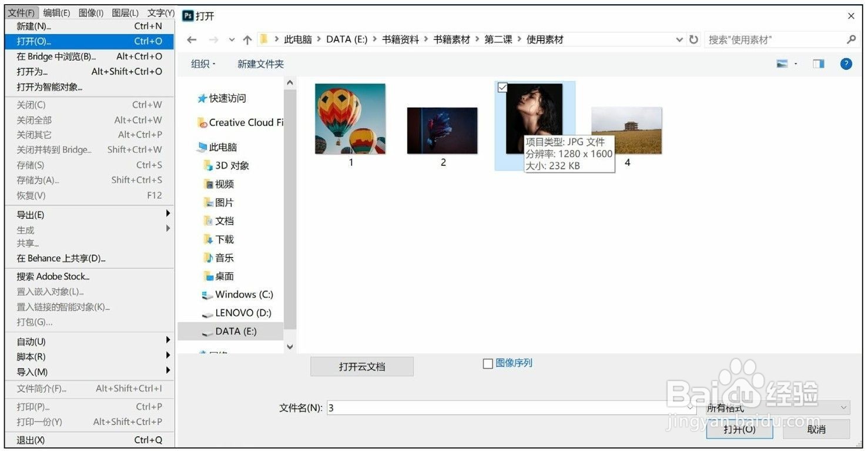Click the Forward arrow in Open dialog
This screenshot has height=451, width=868.
(213, 39)
